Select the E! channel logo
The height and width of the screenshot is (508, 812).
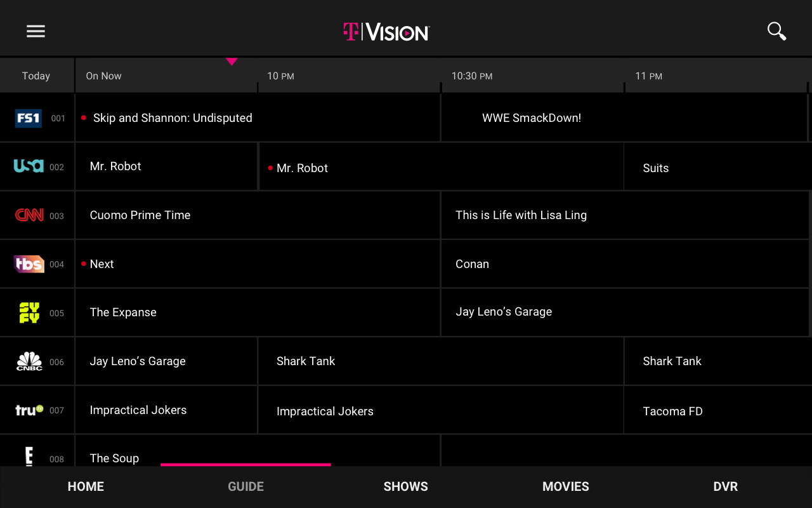point(29,457)
